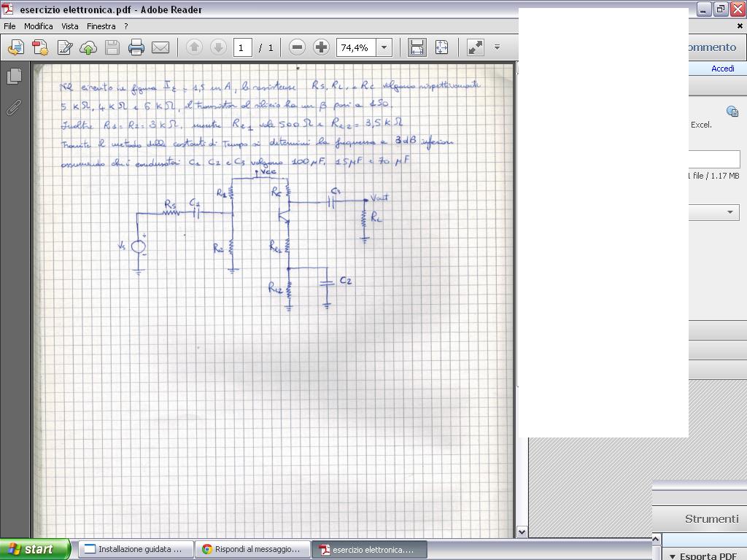This screenshot has height=560, width=747.
Task: Open Page Thumbnails panel in left sidebar
Action: (14, 76)
